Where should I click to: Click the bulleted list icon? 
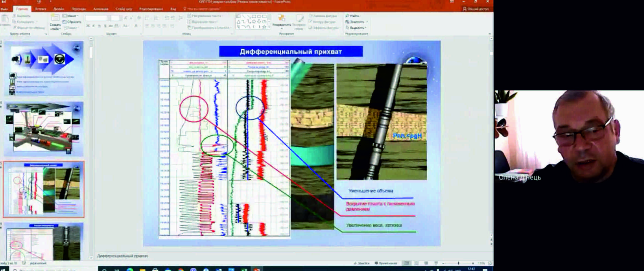click(x=148, y=18)
